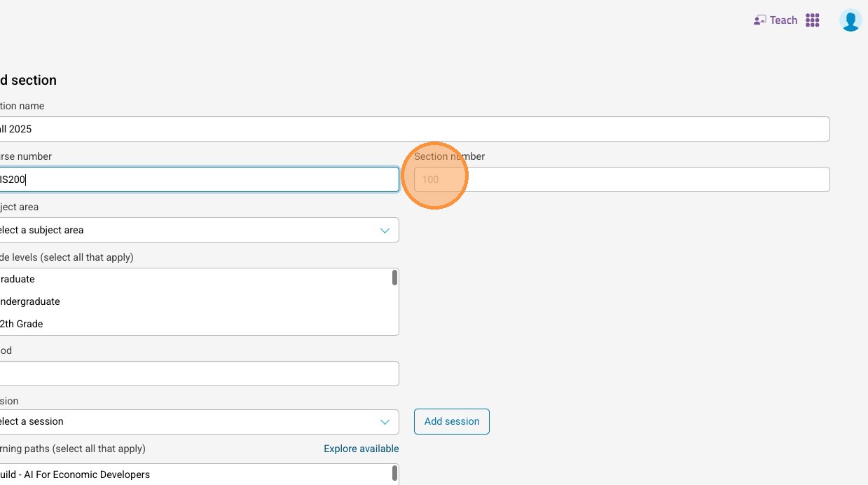Select Graduate in grade levels list
The image size is (868, 485).
click(18, 279)
